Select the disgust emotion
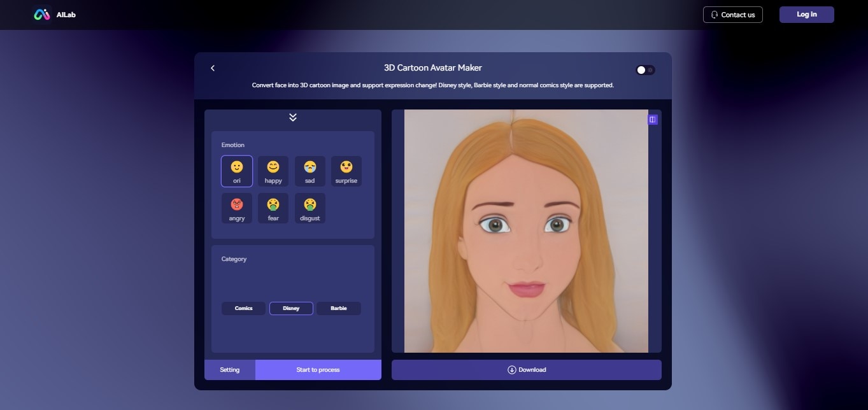The height and width of the screenshot is (410, 868). pyautogui.click(x=309, y=208)
